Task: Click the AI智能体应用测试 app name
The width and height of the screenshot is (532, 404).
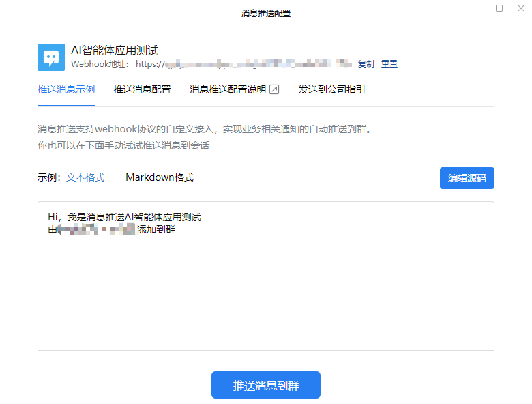Action: 115,50
